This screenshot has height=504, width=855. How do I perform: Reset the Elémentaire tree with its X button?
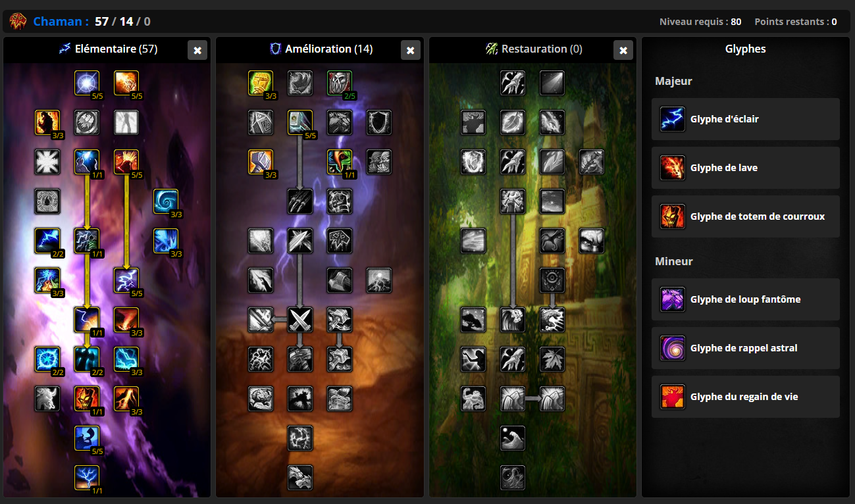point(197,51)
